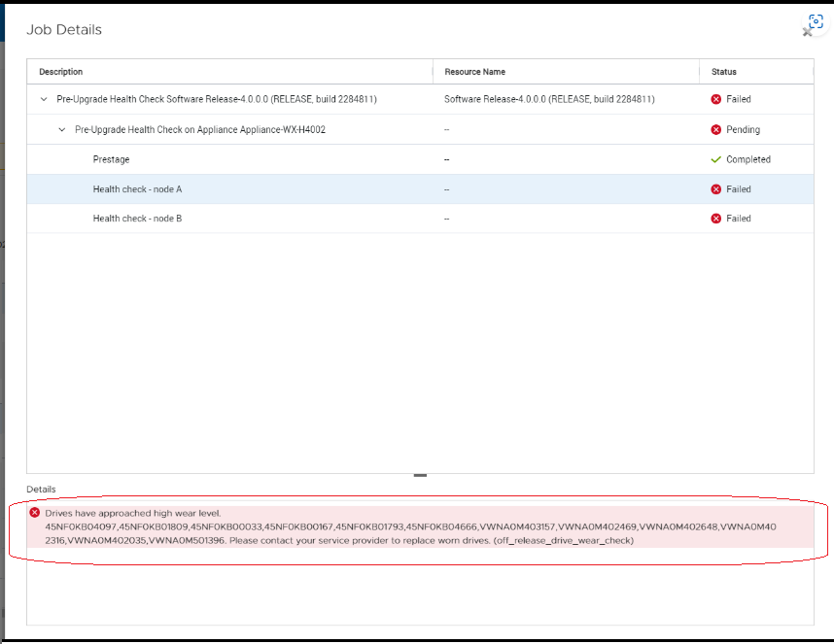Sort by the Status column header
Viewport: 834px width, 644px height.
click(x=724, y=72)
